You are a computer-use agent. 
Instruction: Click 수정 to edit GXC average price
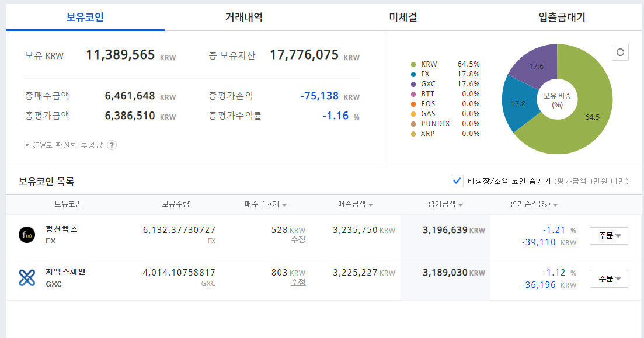pyautogui.click(x=298, y=283)
